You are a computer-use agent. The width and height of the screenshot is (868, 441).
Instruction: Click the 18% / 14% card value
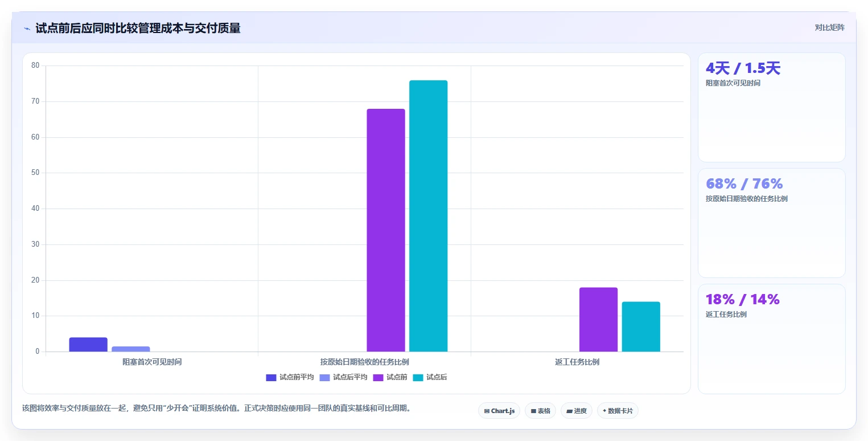[x=742, y=299]
